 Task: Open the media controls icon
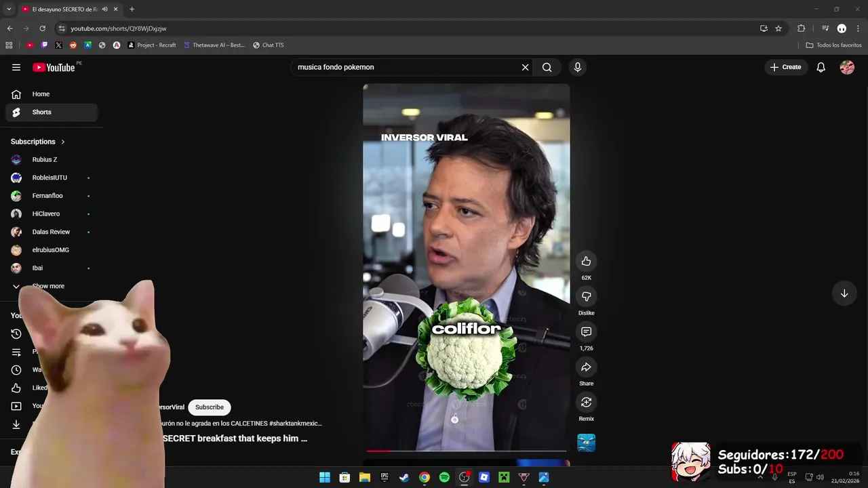point(825,28)
